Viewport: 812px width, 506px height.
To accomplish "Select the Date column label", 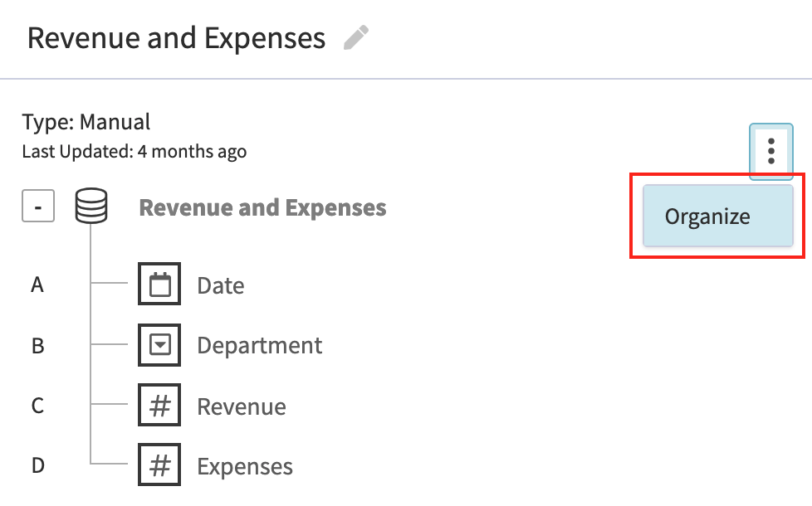I will click(x=220, y=285).
